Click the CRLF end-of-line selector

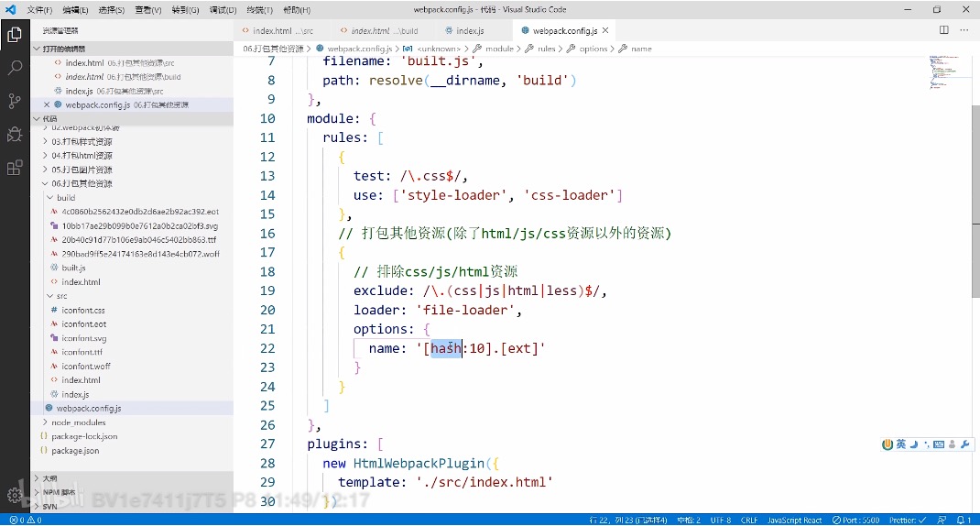click(749, 520)
